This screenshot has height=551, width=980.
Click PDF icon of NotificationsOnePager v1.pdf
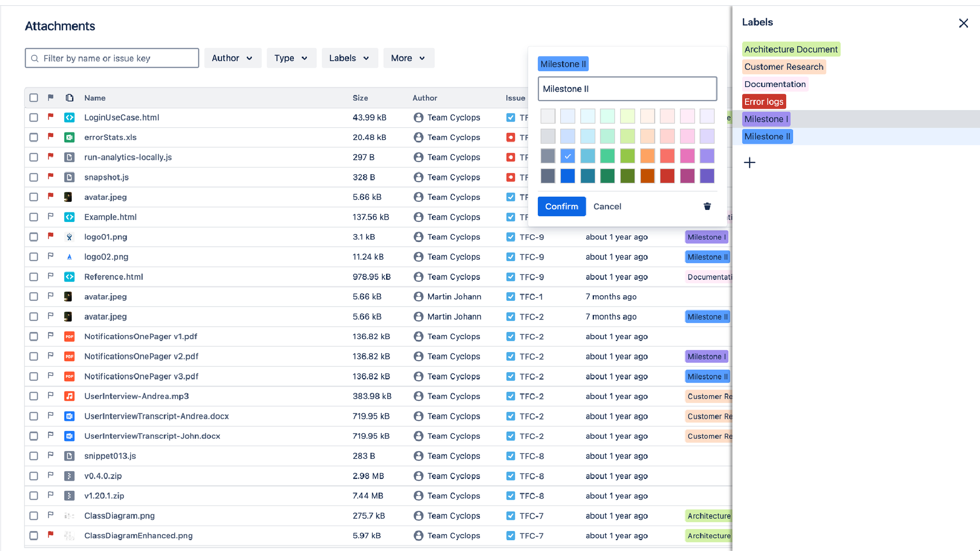69,336
